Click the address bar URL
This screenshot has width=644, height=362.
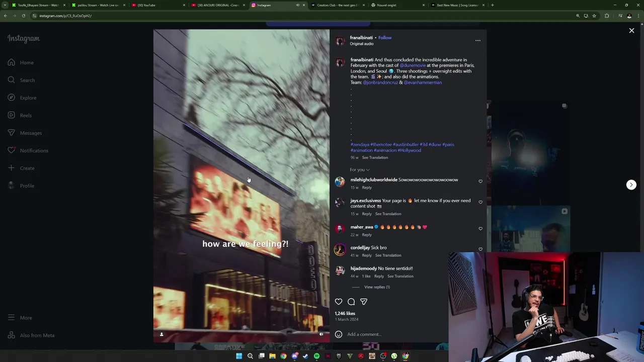[65, 16]
